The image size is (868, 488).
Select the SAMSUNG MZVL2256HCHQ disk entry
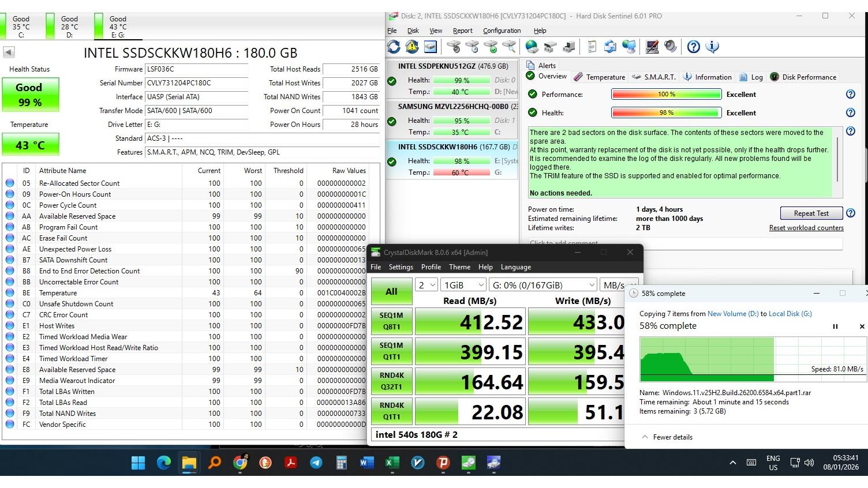click(x=452, y=107)
